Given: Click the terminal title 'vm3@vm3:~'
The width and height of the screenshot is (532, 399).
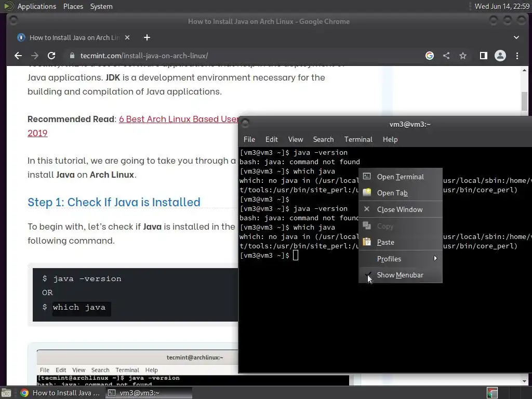Looking at the screenshot, I should point(410,124).
